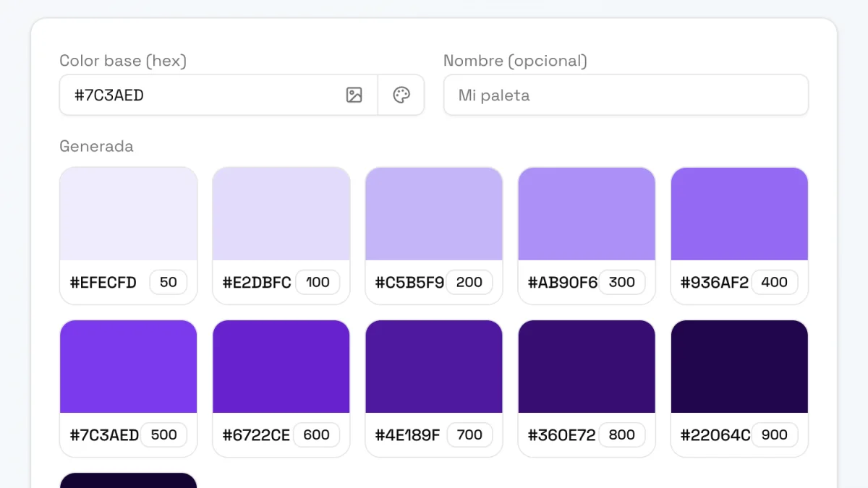Open the color palette picker icon
868x488 pixels.
[x=401, y=95]
